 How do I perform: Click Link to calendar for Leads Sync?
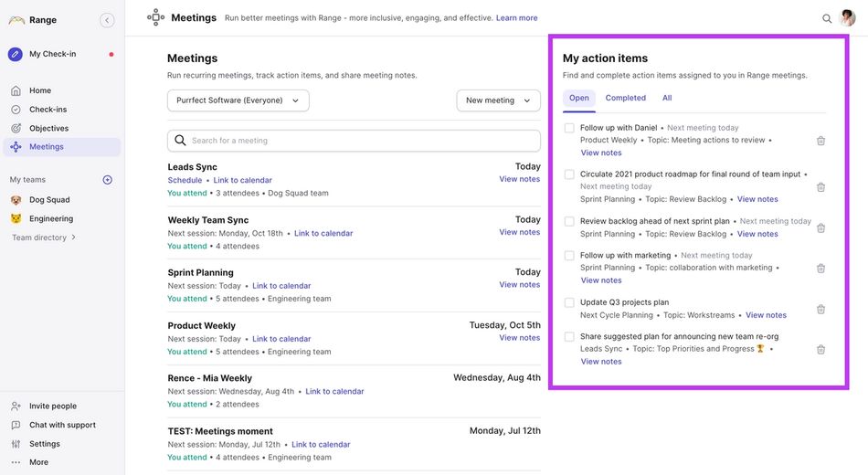pyautogui.click(x=242, y=181)
